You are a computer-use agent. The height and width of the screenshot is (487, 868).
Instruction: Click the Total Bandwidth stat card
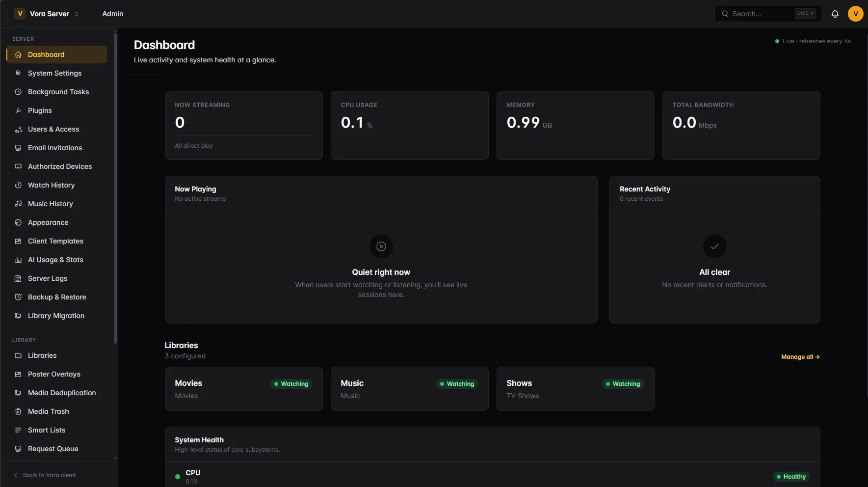tap(741, 125)
